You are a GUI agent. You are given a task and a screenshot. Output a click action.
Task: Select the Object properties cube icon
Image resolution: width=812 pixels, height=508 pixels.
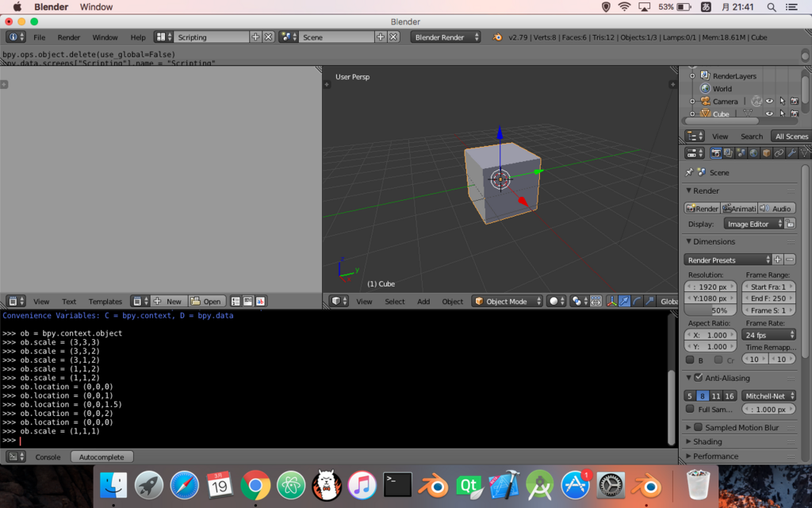pyautogui.click(x=766, y=152)
